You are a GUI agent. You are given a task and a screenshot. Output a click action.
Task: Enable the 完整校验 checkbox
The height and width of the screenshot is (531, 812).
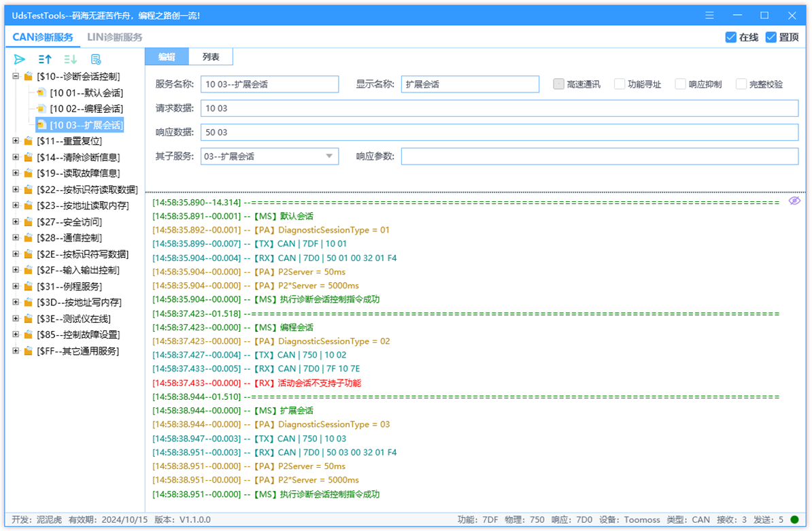(741, 84)
